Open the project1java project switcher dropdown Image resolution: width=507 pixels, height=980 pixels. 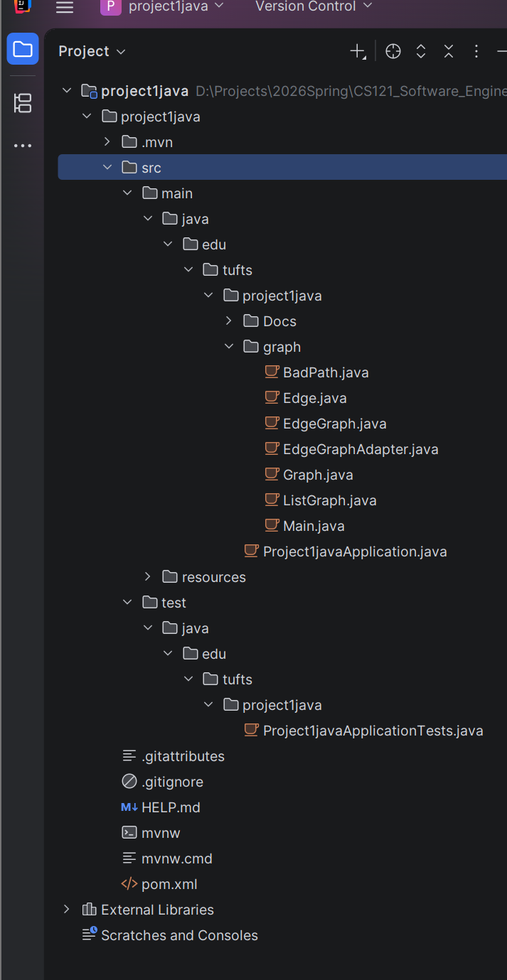tap(162, 7)
